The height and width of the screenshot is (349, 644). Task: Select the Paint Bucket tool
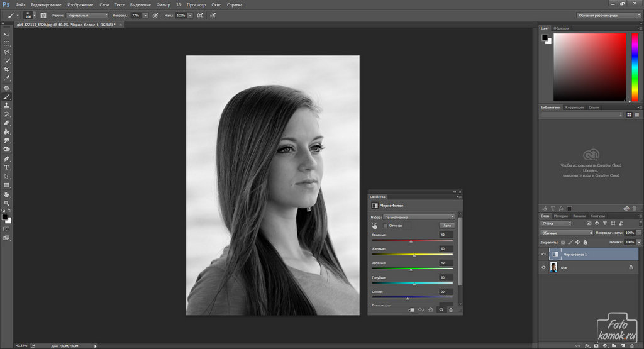(x=6, y=132)
